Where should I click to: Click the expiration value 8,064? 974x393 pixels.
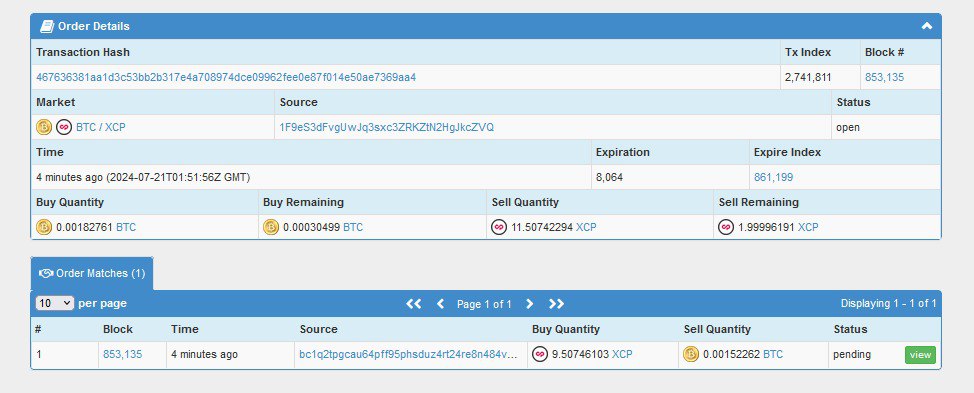[609, 178]
